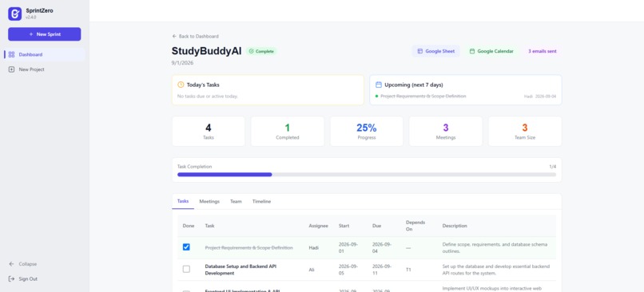Screen dimensions: 644x292
Task: Click the Sign Out door icon
Action: point(11,279)
